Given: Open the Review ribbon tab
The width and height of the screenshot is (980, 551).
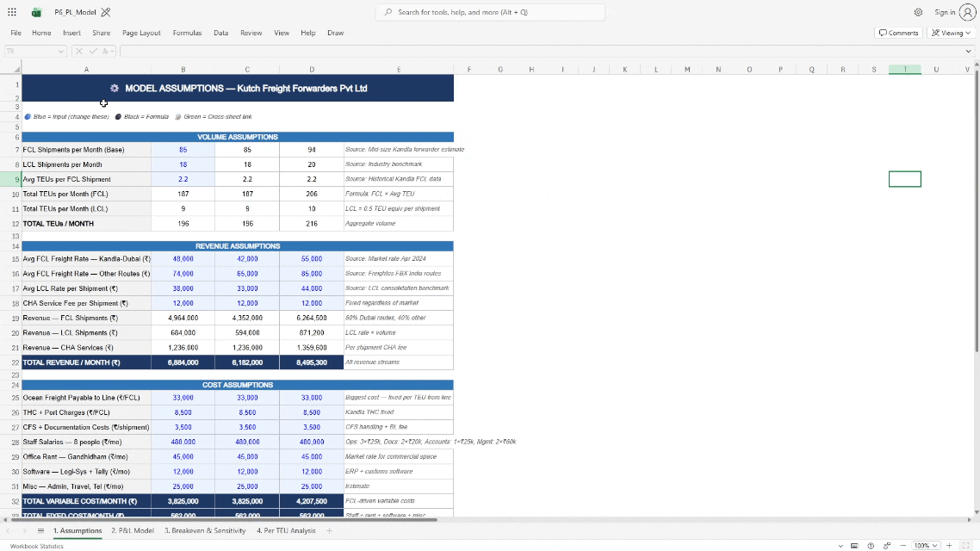Looking at the screenshot, I should 251,33.
